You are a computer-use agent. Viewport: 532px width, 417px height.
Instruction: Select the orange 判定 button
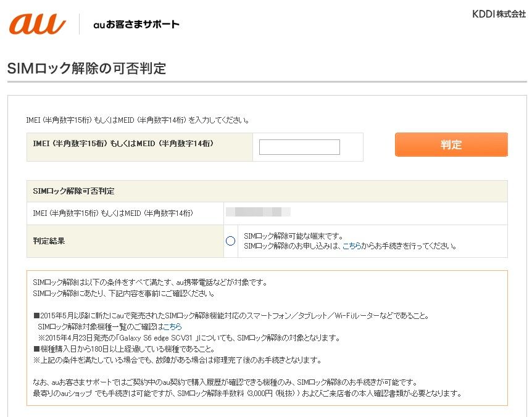451,144
